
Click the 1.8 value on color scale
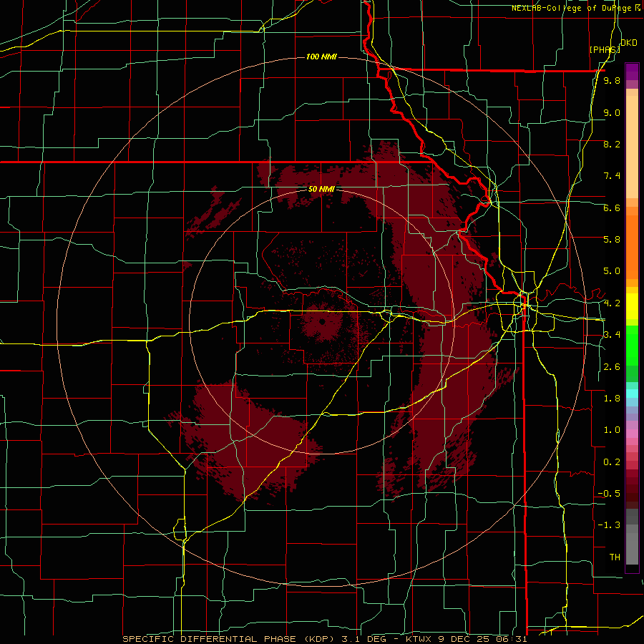tap(612, 399)
